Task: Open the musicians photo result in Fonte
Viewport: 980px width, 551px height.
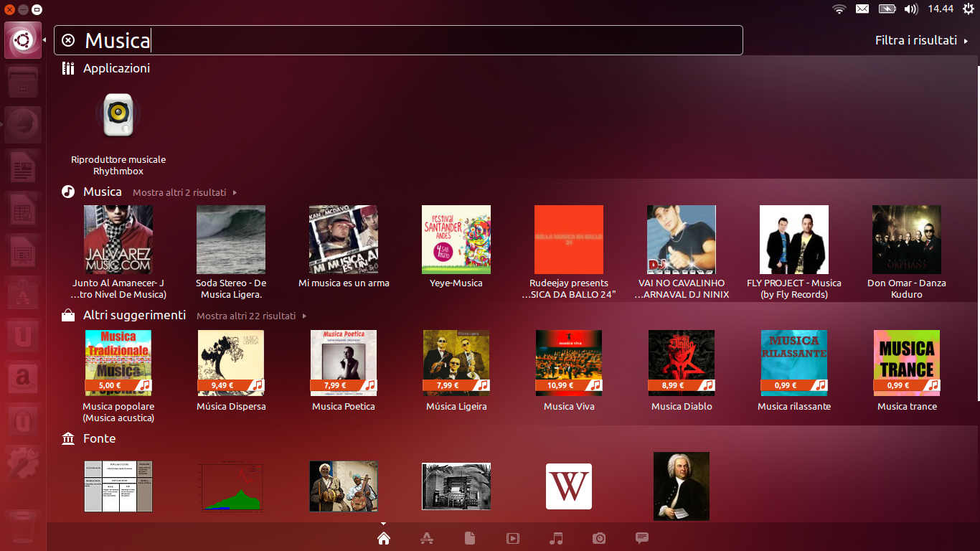Action: 344,486
